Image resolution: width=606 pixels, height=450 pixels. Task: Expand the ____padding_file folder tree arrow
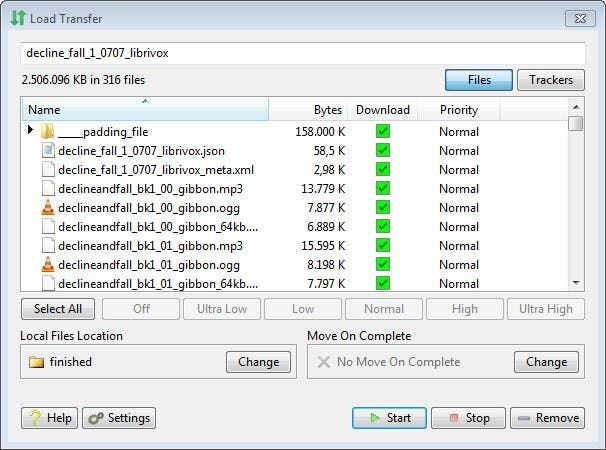30,130
